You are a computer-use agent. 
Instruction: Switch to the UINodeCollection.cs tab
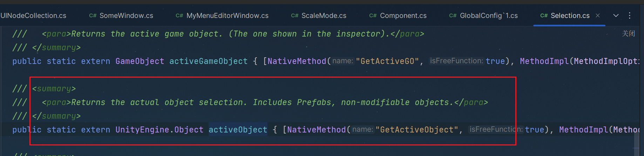click(x=33, y=15)
